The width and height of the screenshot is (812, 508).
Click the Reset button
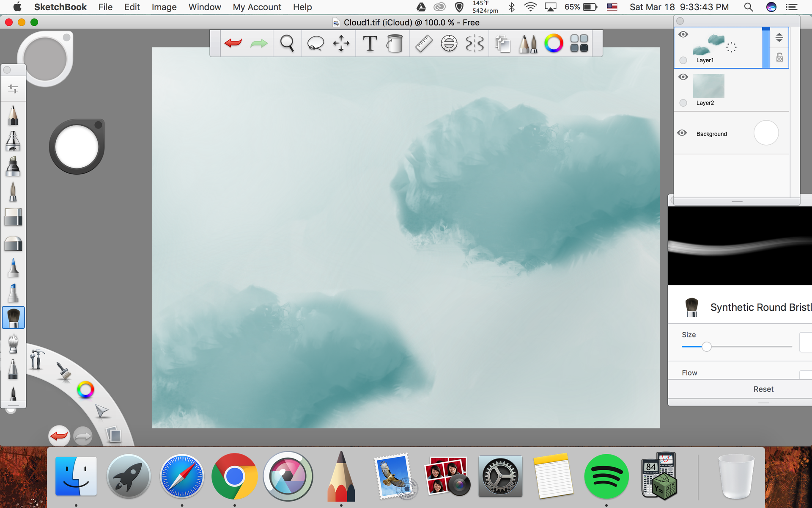point(763,389)
